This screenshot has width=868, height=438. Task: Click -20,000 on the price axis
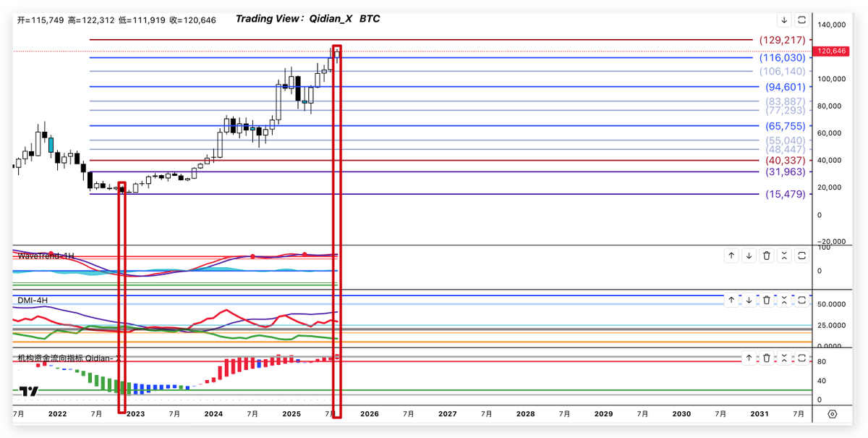pyautogui.click(x=831, y=242)
